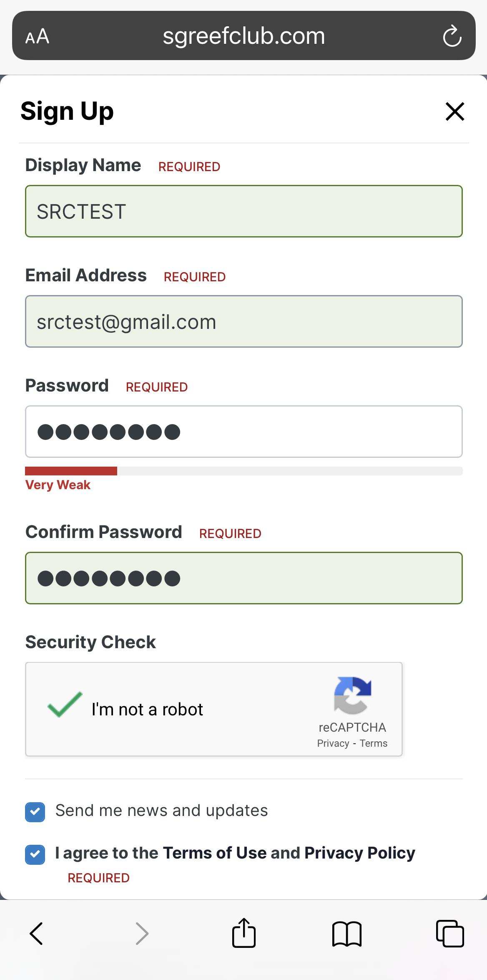Focus the Display Name field with SRCTEST
The height and width of the screenshot is (980, 487).
244,211
